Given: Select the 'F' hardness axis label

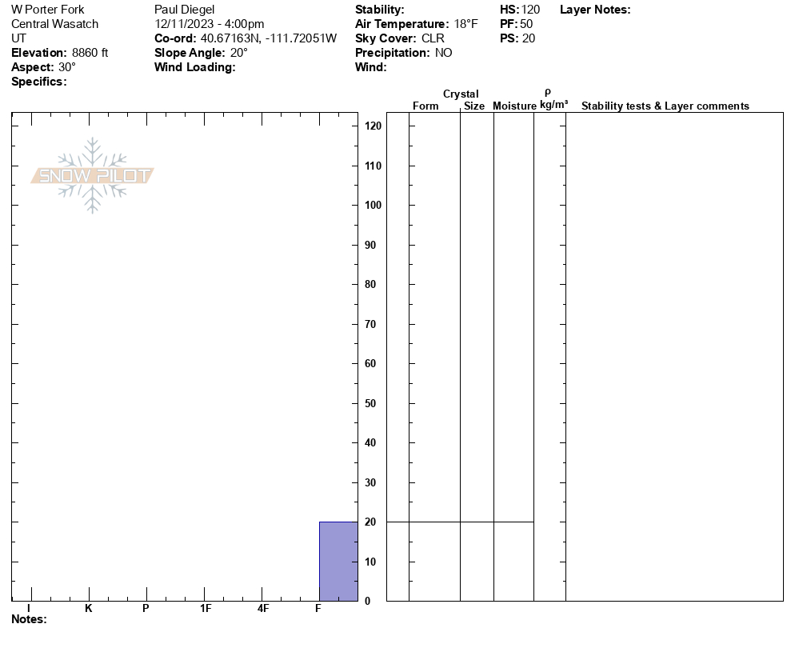Looking at the screenshot, I should click(318, 609).
